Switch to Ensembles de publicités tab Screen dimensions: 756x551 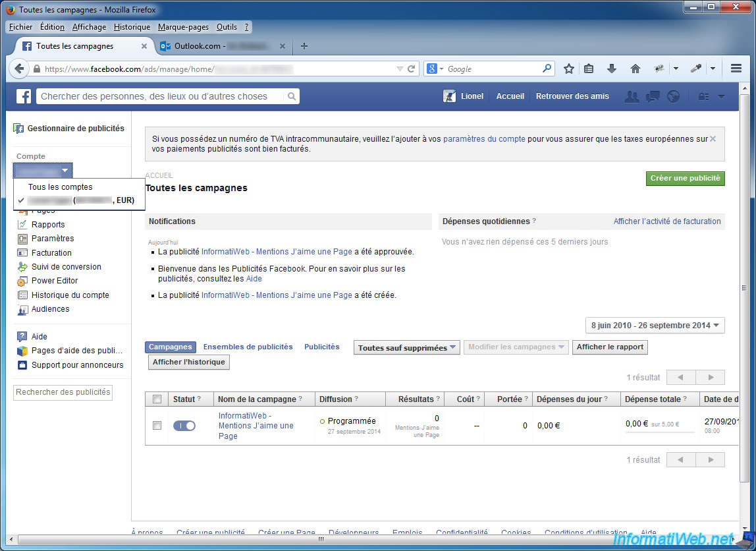coord(248,347)
